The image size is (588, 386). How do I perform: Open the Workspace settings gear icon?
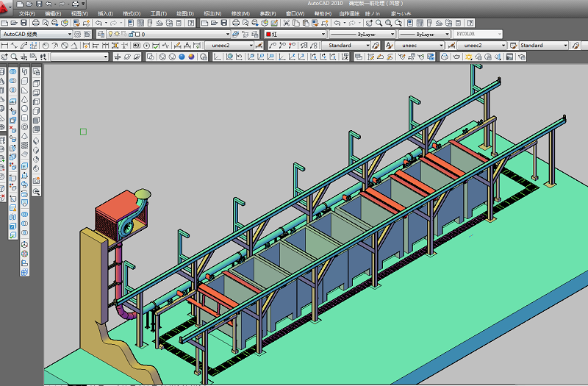[79, 34]
